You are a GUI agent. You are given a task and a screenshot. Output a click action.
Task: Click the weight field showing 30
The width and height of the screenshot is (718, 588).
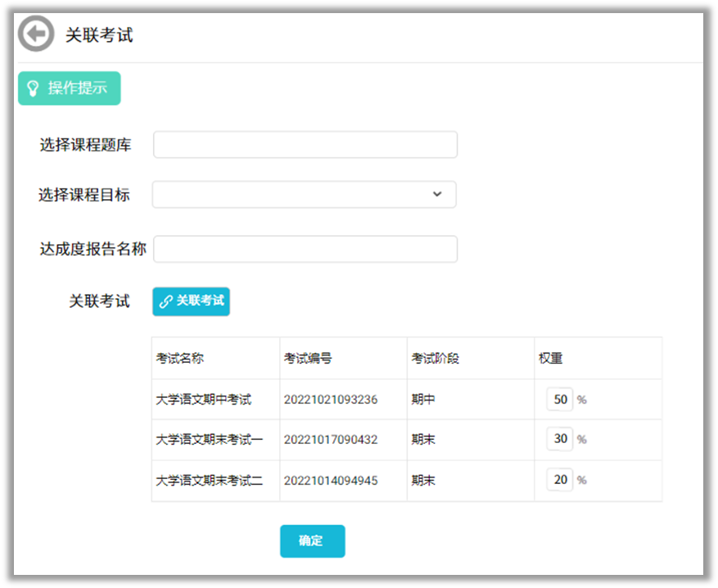click(560, 439)
